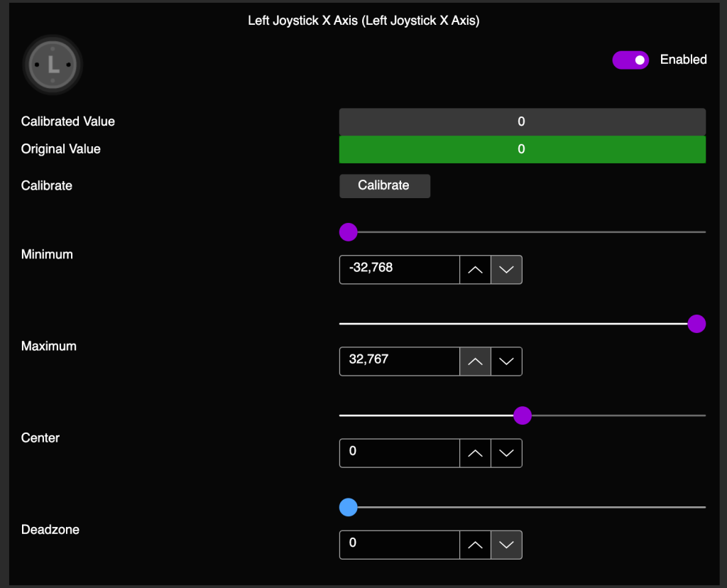The height and width of the screenshot is (588, 727).
Task: Click the Calibrated Value bar
Action: pos(522,121)
